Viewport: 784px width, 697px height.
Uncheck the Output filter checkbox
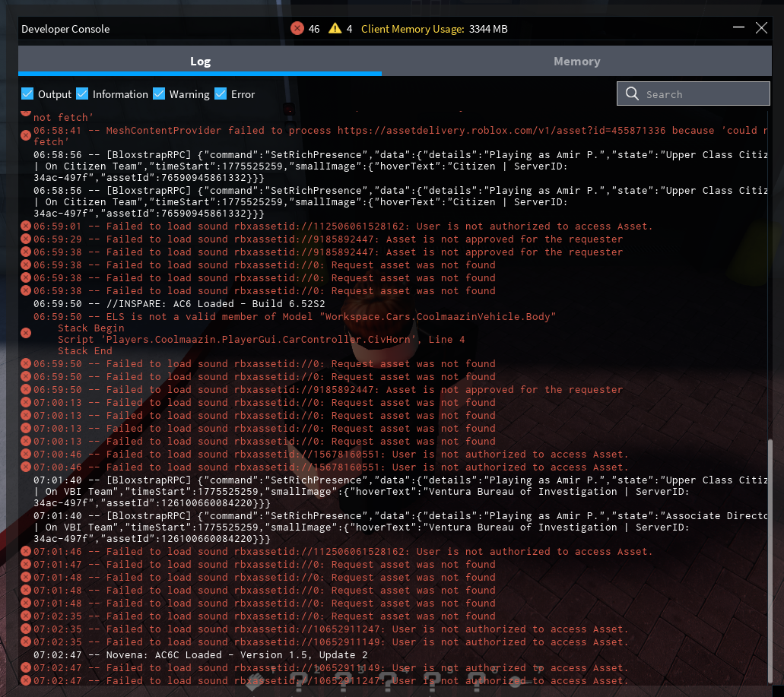point(27,94)
